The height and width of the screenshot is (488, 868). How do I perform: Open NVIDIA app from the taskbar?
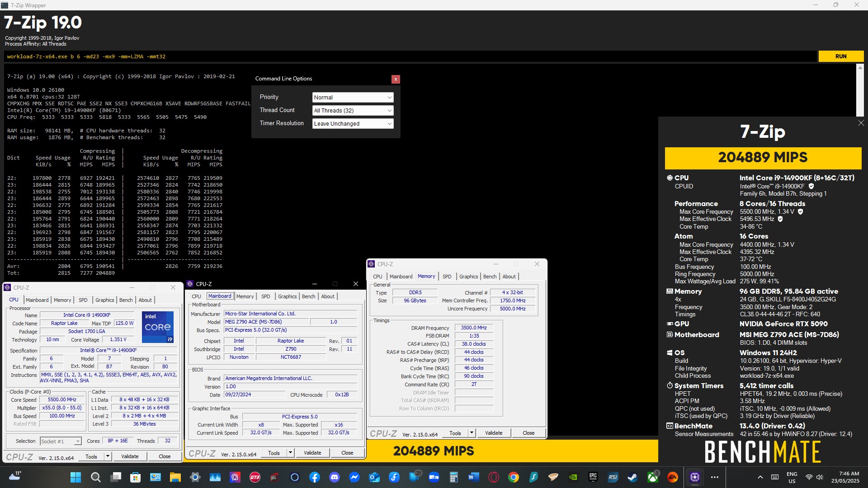point(573,477)
